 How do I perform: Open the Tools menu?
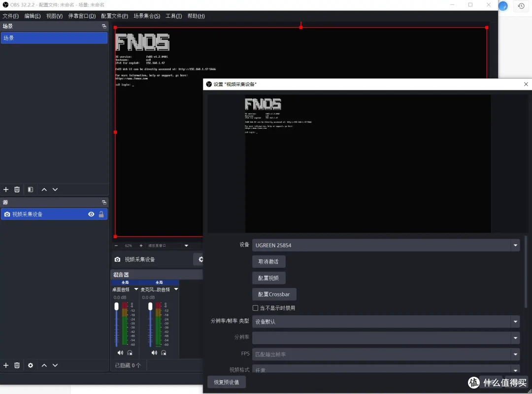[x=174, y=16]
